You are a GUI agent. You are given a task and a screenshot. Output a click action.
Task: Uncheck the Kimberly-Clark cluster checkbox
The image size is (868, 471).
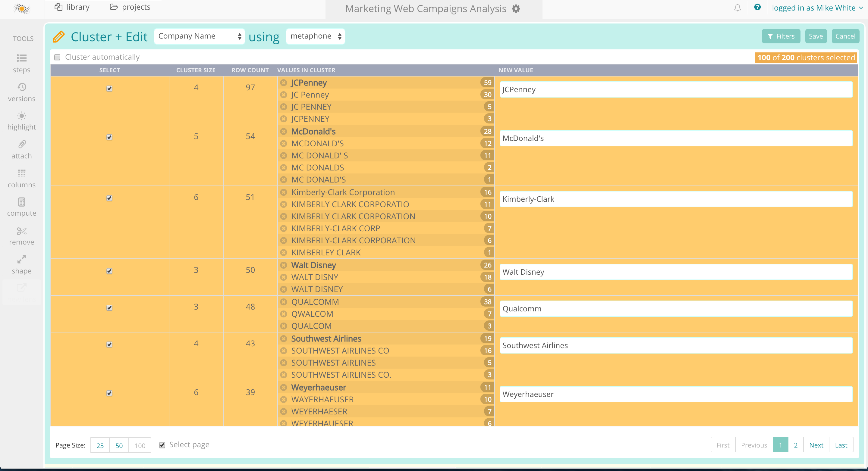click(x=109, y=198)
